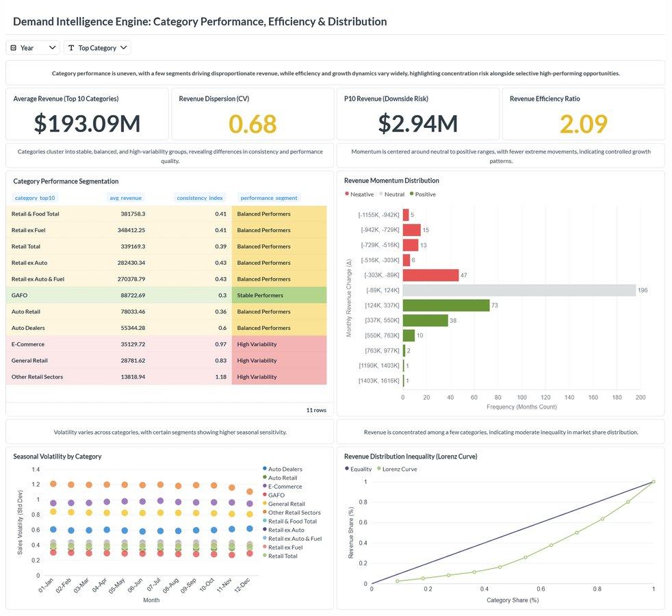
Task: Toggle Positive series in momentum legend
Action: pos(423,194)
